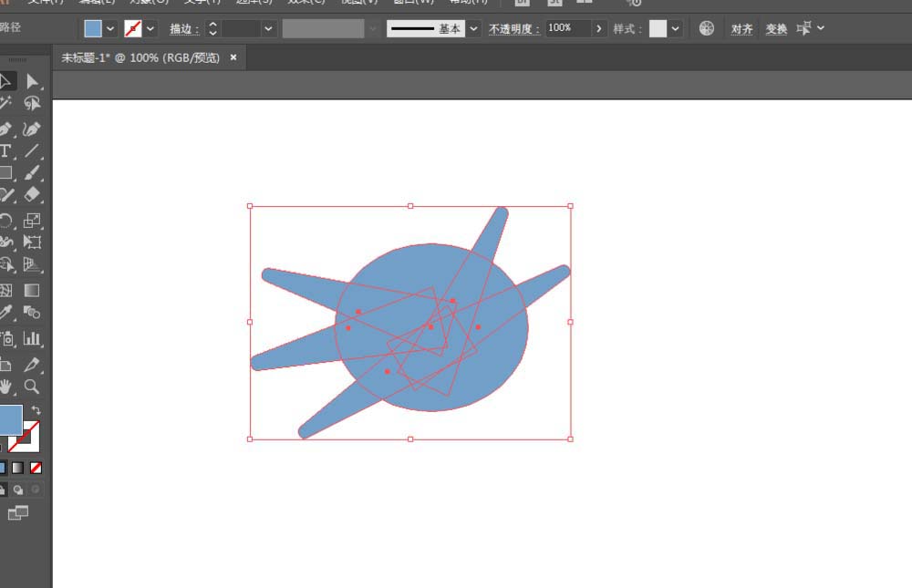The width and height of the screenshot is (912, 588).
Task: Select the Shape Builder tool
Action: point(5,264)
